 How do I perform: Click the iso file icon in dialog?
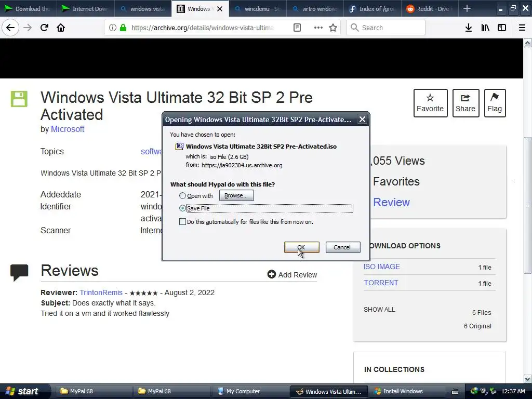coord(179,146)
